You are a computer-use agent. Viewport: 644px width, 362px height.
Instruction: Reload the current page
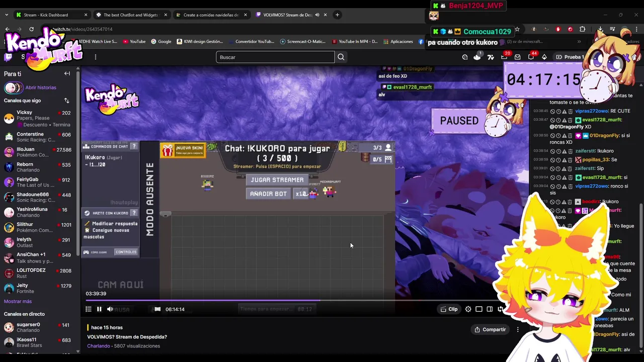pos(31,29)
